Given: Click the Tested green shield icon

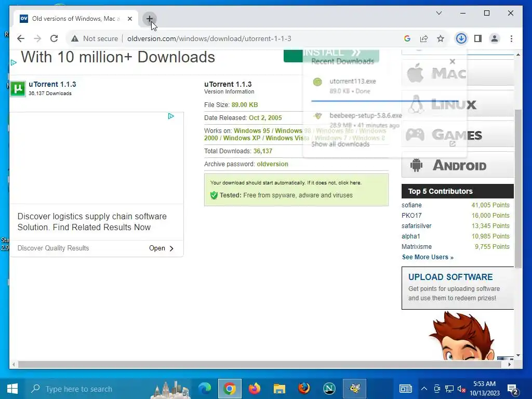Looking at the screenshot, I should [214, 195].
